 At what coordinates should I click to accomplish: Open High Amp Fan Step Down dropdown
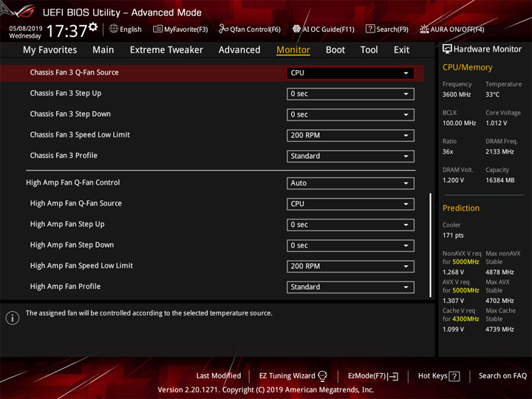pyautogui.click(x=350, y=245)
